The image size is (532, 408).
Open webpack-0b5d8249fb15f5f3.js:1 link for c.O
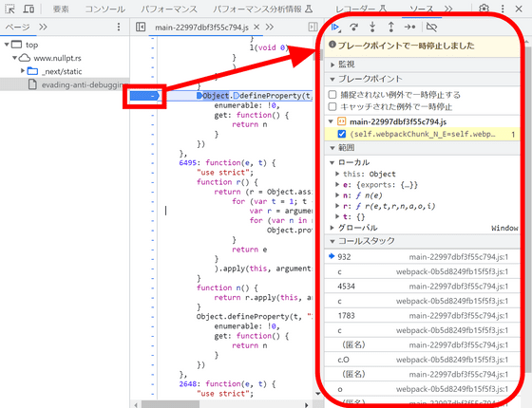452,360
